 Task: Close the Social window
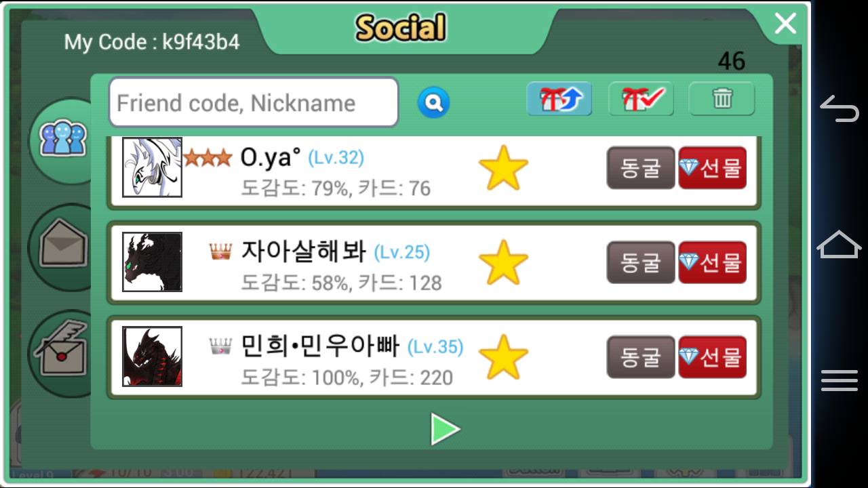pyautogui.click(x=785, y=24)
